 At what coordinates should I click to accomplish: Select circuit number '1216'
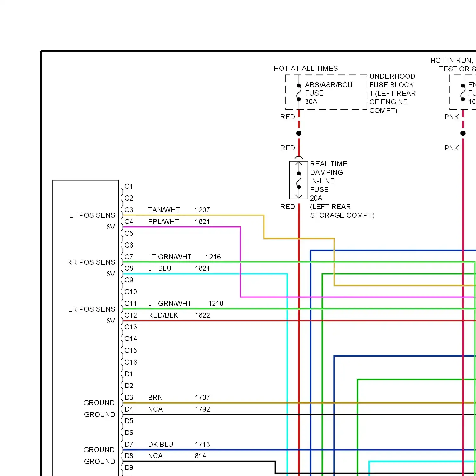(213, 257)
